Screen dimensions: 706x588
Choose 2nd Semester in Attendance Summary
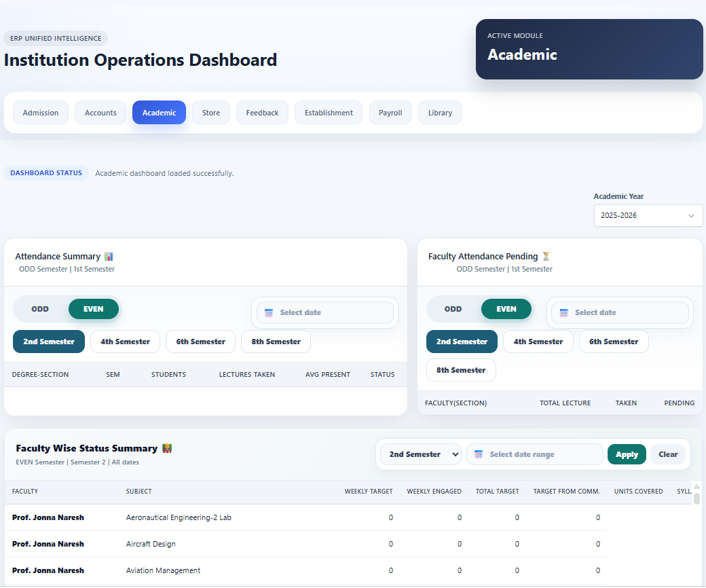coord(49,342)
